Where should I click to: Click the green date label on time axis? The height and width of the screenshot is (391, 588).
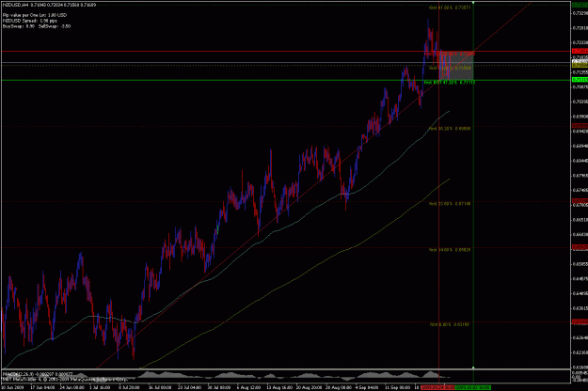point(473,387)
